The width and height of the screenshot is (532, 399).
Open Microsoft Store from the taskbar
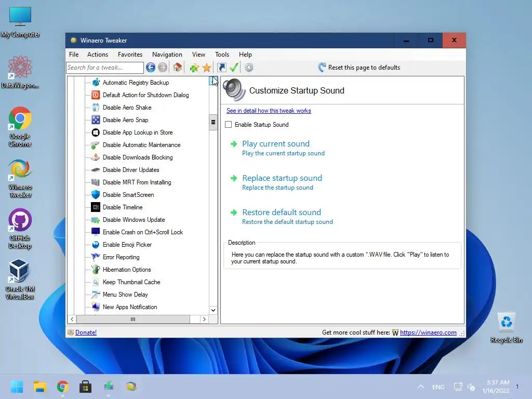(x=86, y=387)
